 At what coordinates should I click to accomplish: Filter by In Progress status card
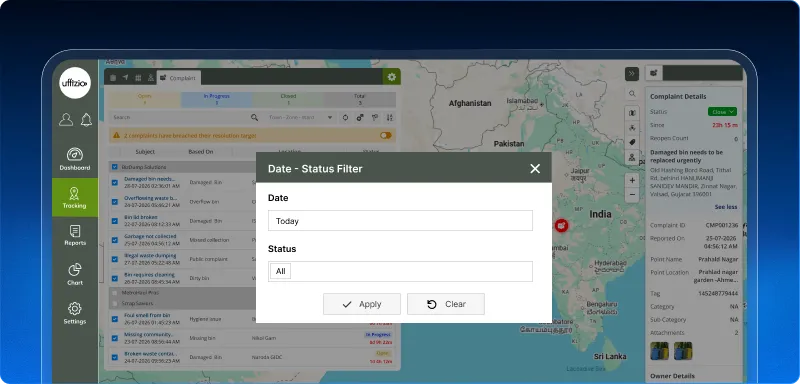(216, 99)
